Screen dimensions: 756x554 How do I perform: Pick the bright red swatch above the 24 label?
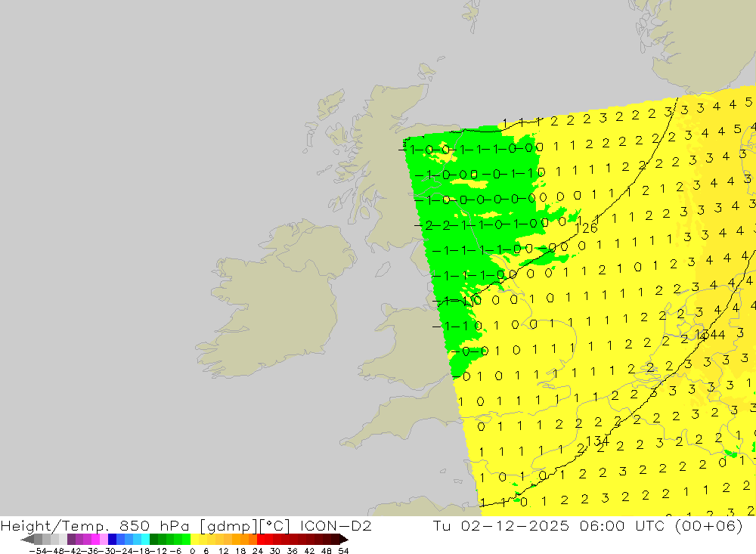click(261, 539)
